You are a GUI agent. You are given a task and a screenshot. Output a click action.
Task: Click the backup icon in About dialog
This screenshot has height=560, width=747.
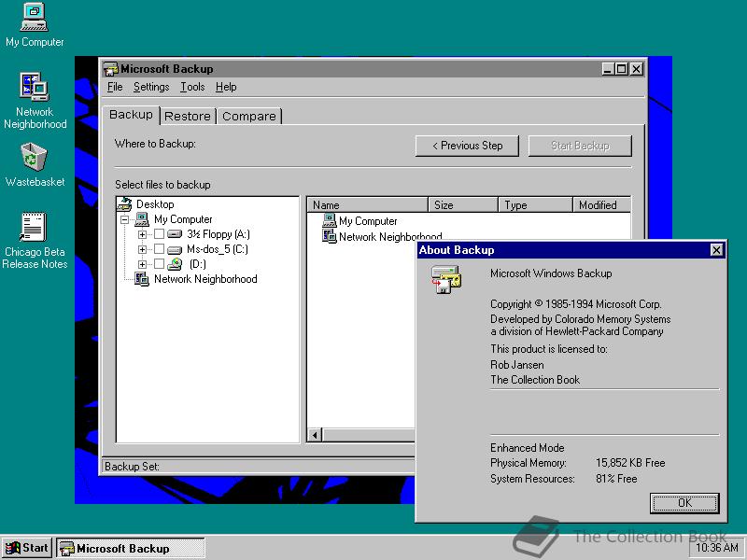[446, 279]
